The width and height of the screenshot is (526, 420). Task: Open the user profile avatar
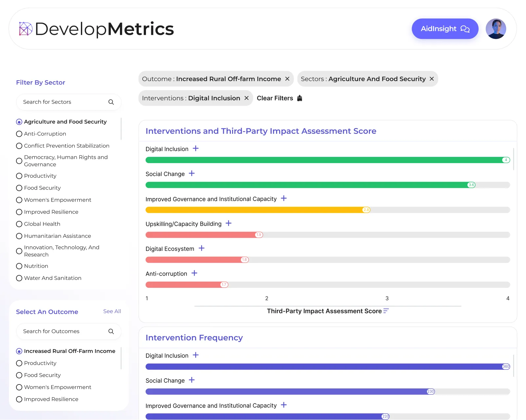(495, 29)
